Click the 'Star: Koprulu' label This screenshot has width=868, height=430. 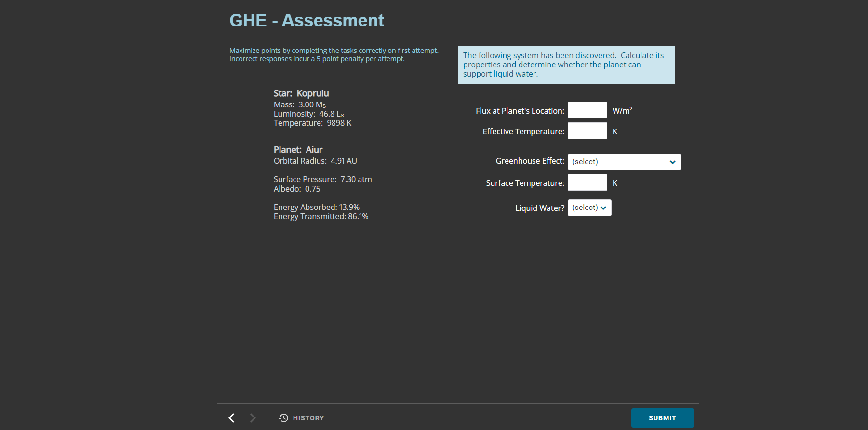pos(301,93)
